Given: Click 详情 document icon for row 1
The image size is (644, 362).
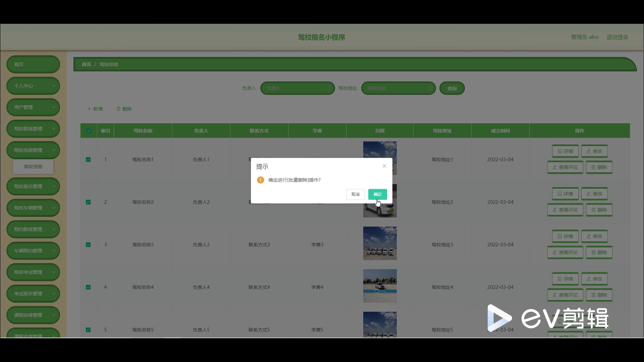Looking at the screenshot, I should point(559,151).
